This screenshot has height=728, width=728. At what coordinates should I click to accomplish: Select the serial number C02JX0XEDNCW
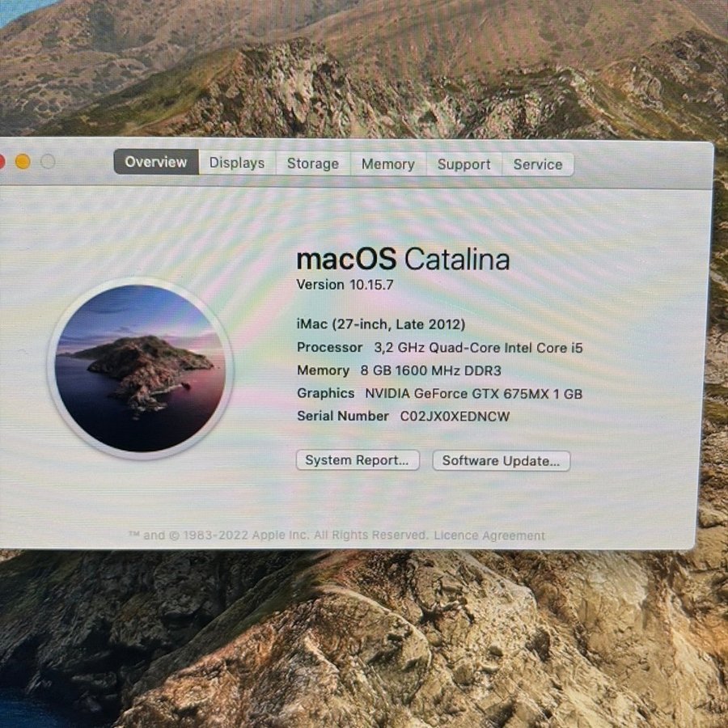click(455, 417)
